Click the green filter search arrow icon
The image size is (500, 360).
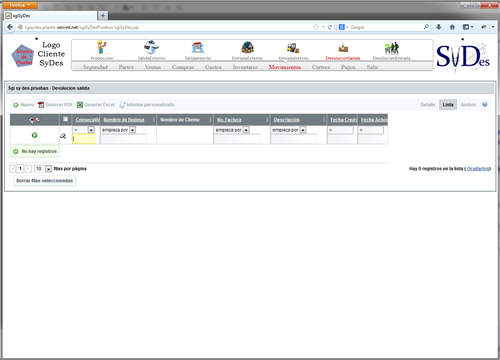(x=34, y=135)
